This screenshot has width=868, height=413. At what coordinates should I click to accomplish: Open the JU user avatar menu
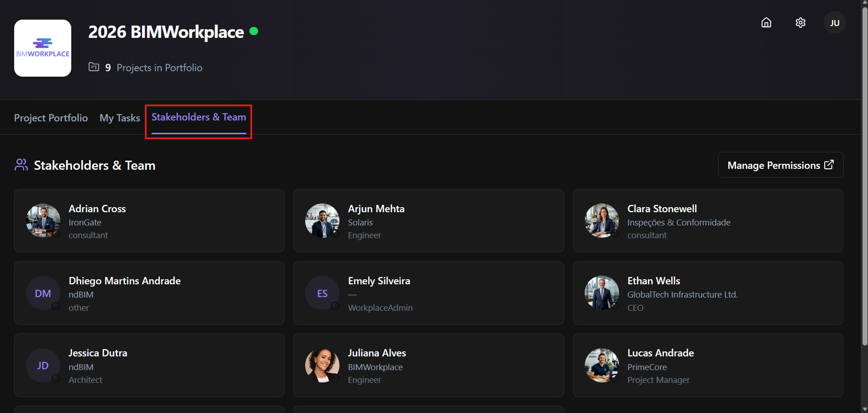pos(835,22)
